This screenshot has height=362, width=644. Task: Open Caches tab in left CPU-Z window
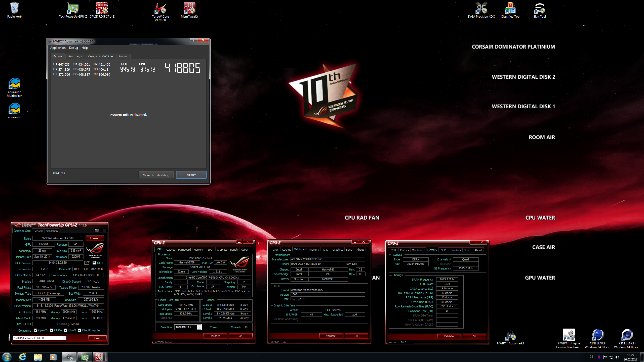click(171, 250)
